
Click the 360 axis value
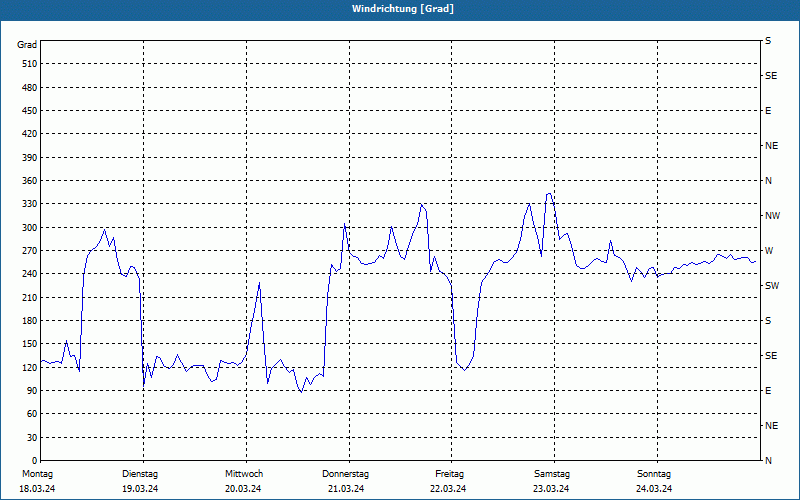[x=30, y=181]
